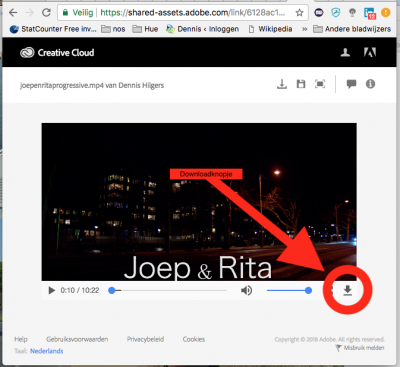Open the Privacybeleid footer link
400x367 pixels.
145,339
